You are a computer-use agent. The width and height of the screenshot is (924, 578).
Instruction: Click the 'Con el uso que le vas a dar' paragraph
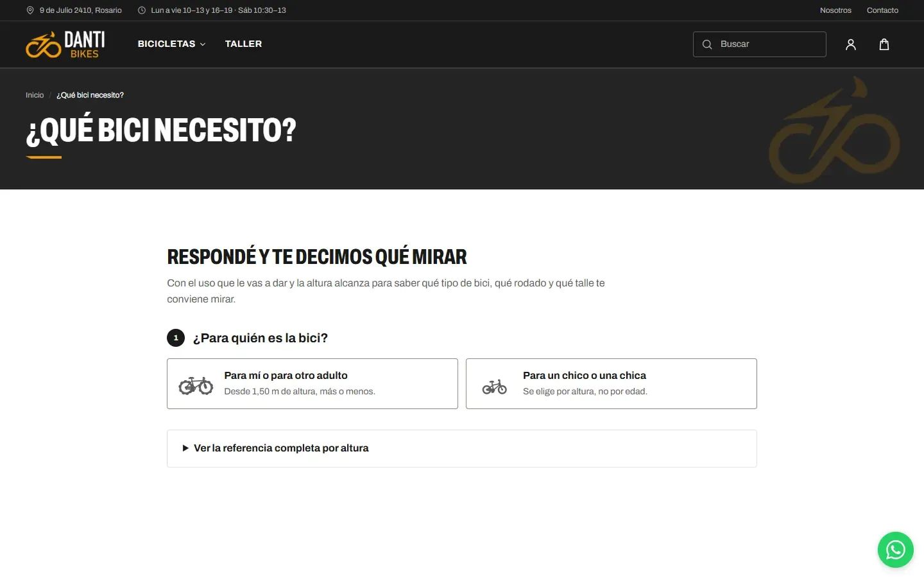pos(386,291)
